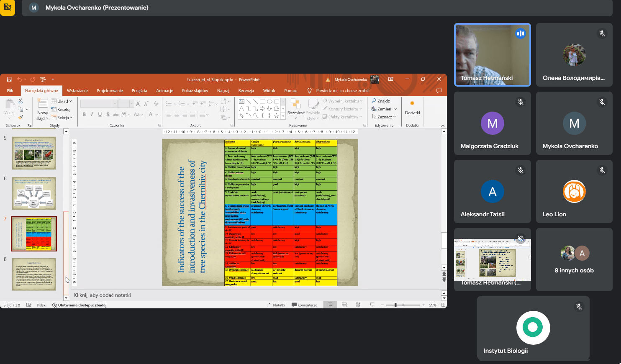Toggle Underline formatting
This screenshot has height=364, width=621.
(100, 114)
